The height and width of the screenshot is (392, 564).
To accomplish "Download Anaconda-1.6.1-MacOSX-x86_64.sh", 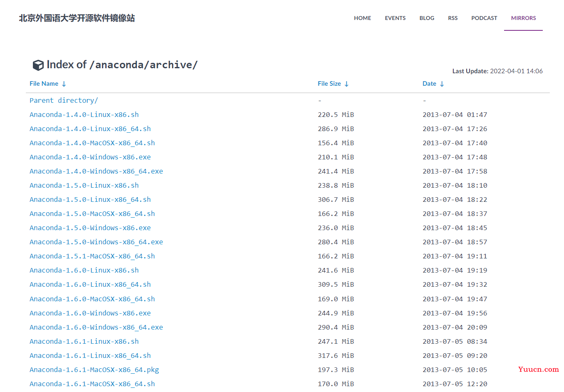I will pos(92,384).
